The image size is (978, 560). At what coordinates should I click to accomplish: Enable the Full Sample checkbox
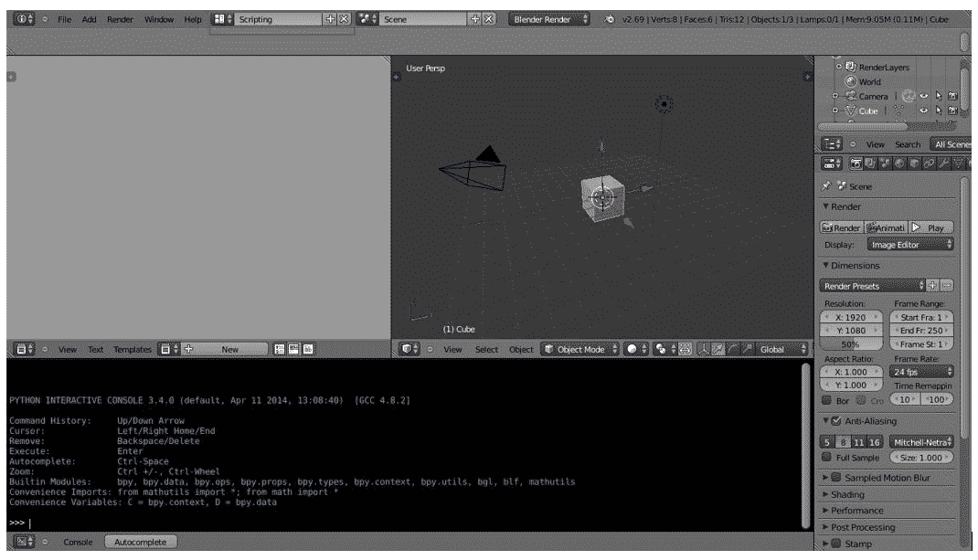pos(826,457)
